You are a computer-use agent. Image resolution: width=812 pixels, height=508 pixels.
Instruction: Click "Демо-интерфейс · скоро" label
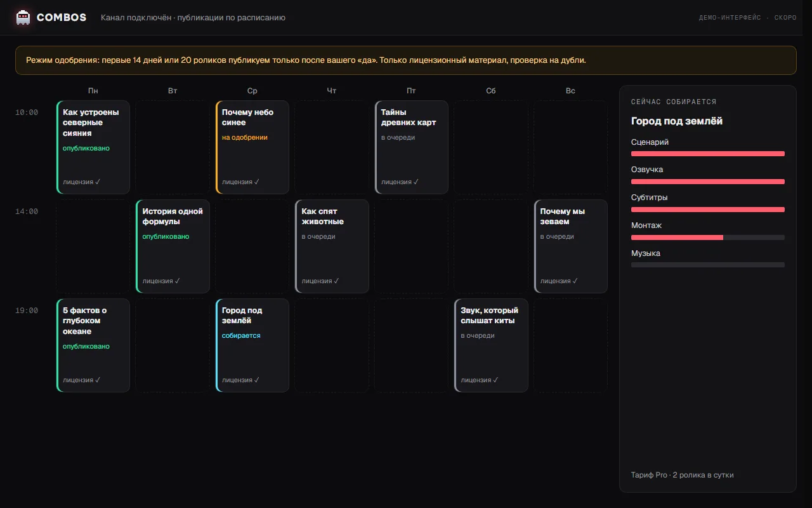point(748,18)
